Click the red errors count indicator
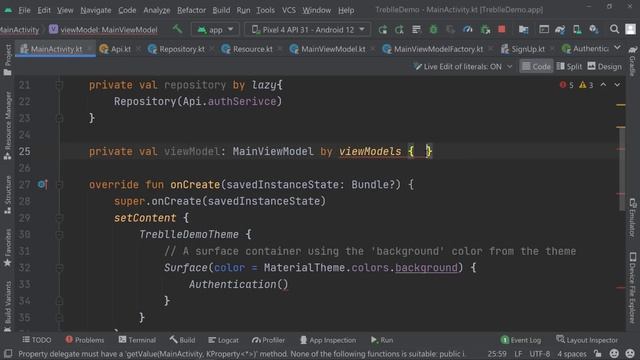 tap(567, 85)
